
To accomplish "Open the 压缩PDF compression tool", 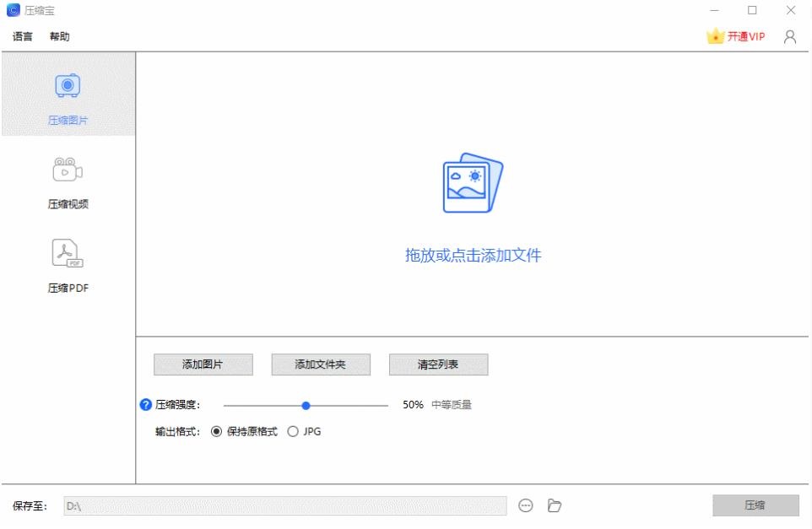I will pos(68,264).
